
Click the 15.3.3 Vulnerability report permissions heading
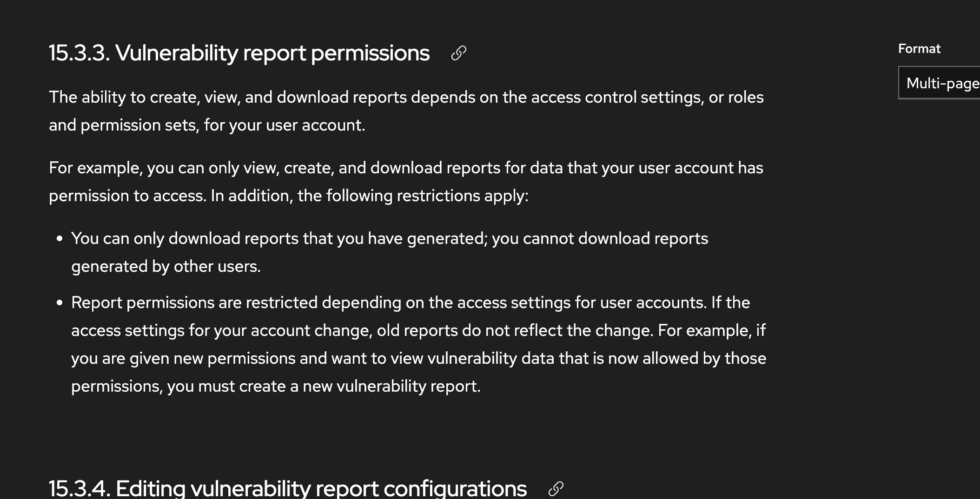point(239,53)
